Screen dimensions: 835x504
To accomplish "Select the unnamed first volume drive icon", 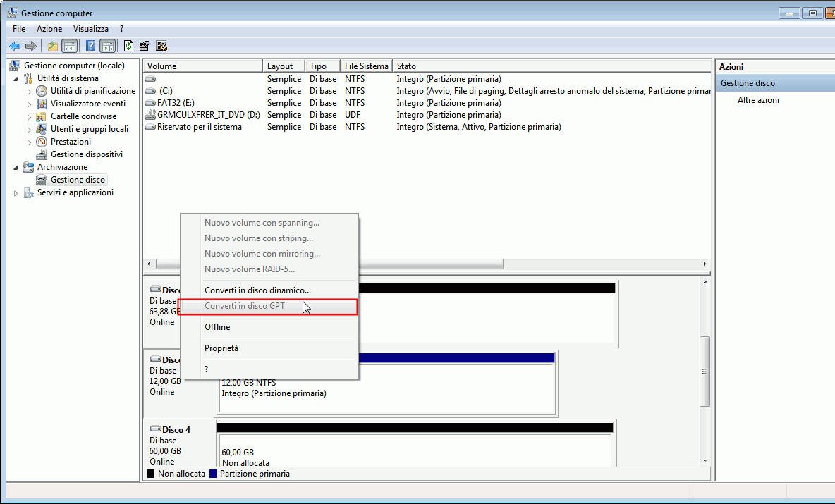I will point(150,79).
